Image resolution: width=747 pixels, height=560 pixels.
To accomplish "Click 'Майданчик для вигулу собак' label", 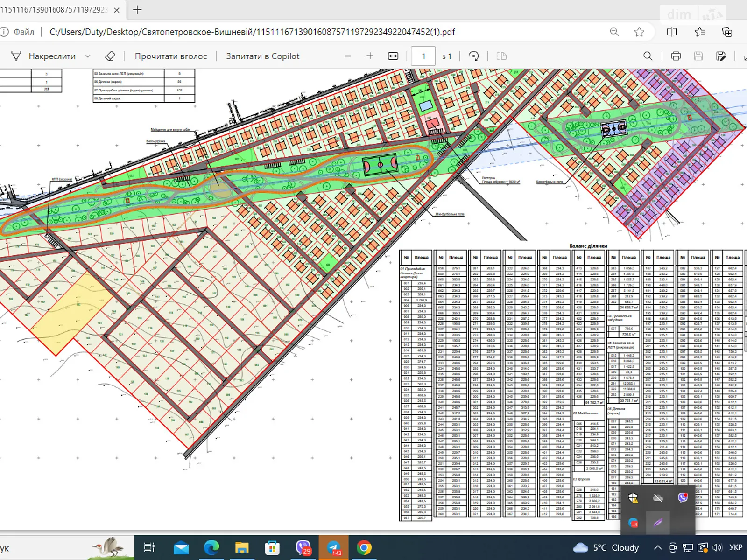I will pyautogui.click(x=170, y=130).
